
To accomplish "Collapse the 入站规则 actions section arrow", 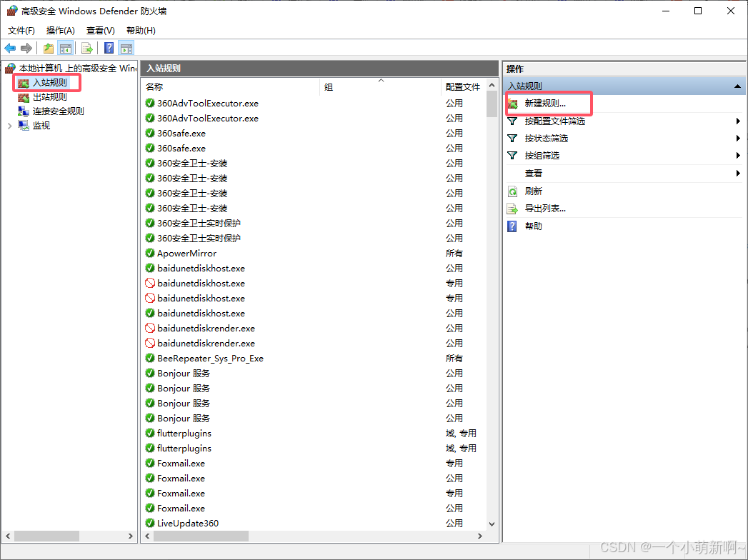I will point(737,86).
